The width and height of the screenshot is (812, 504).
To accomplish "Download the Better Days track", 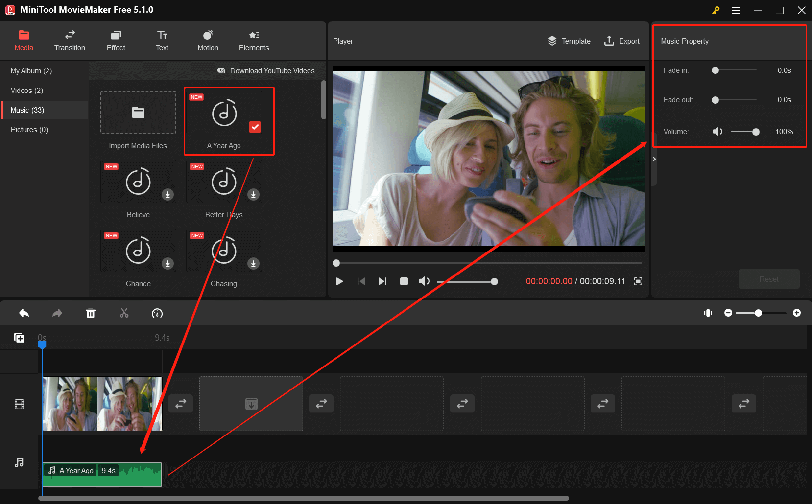I will tap(253, 195).
